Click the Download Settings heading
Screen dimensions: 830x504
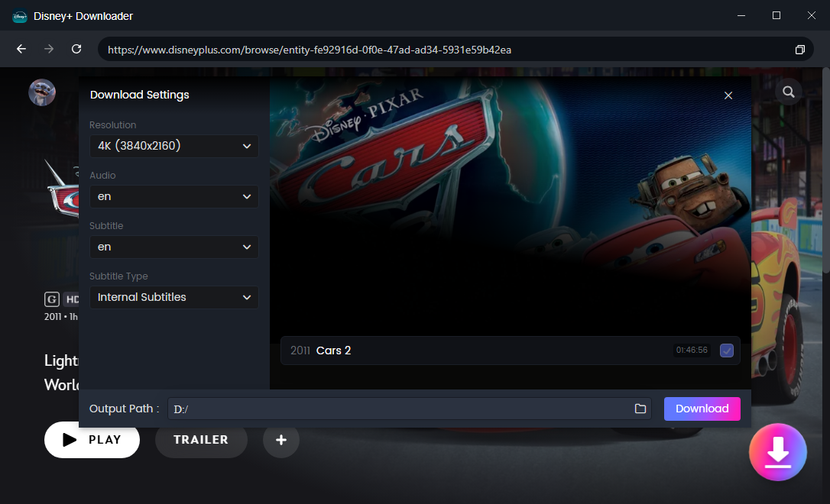pos(140,95)
